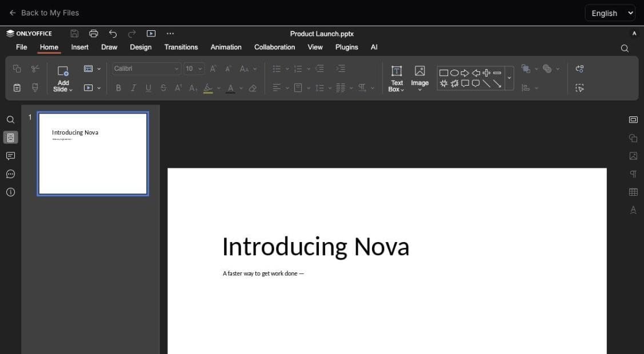This screenshot has height=354, width=644.
Task: Switch to the Transitions tab
Action: point(181,47)
